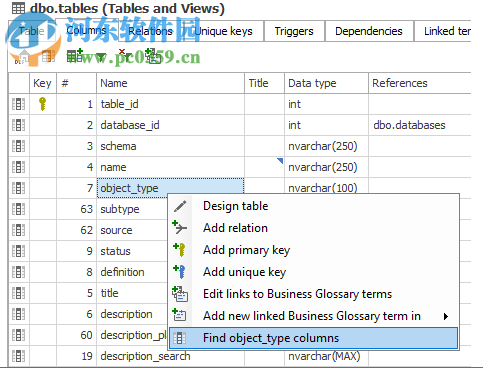Open the Dependencies tab
Screen dimensions: 483x372
[369, 31]
